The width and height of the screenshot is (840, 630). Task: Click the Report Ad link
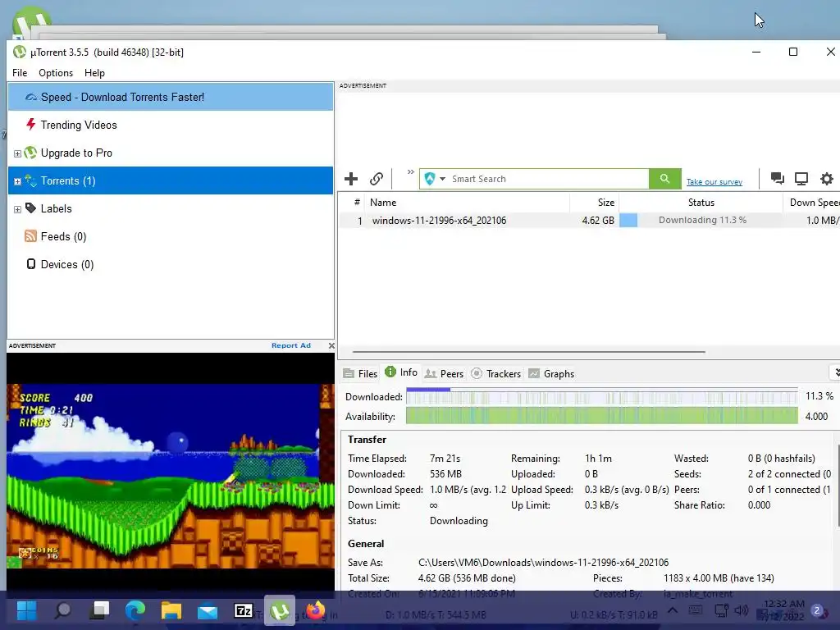tap(291, 345)
